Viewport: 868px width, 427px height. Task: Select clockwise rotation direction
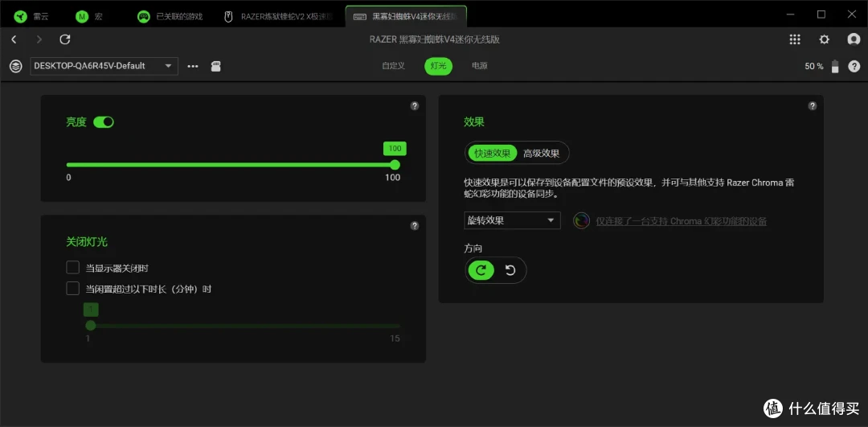(481, 270)
